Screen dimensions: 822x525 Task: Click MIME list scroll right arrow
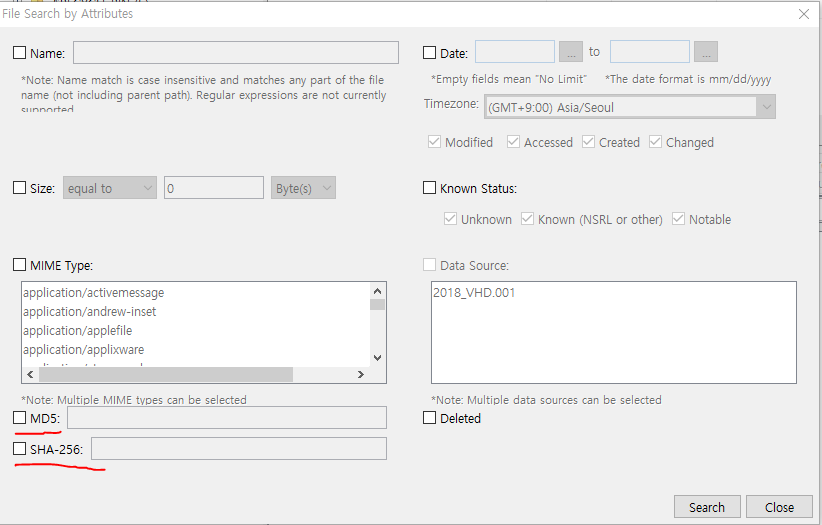point(361,374)
